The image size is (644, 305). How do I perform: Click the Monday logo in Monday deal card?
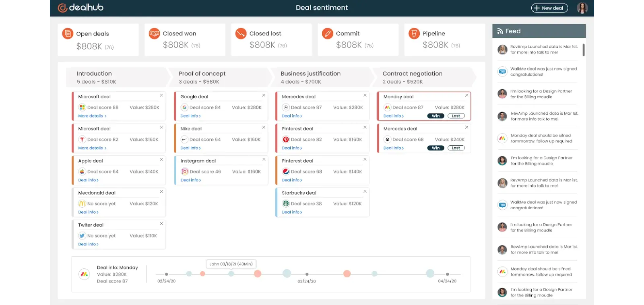pyautogui.click(x=387, y=107)
